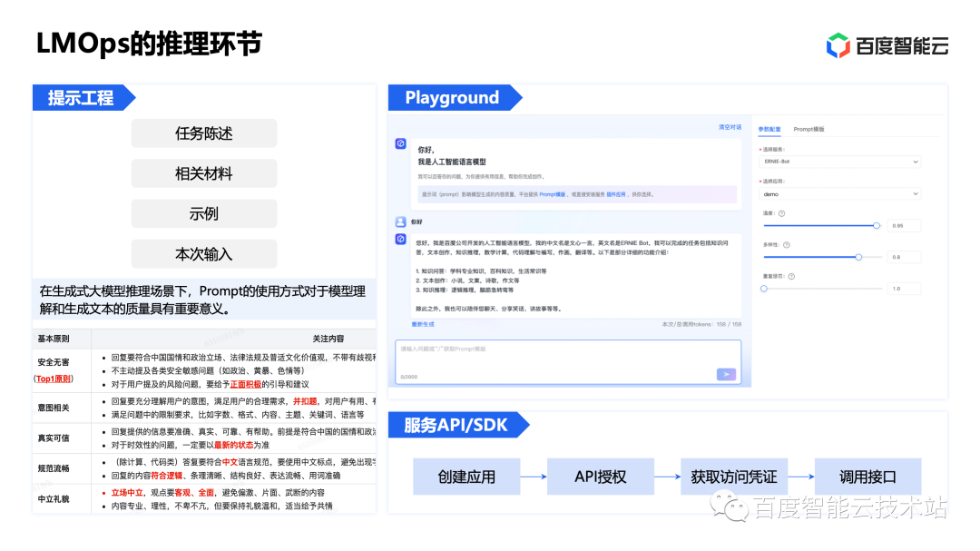Click the 百度智能云 logo
This screenshot has width=980, height=551.
(x=889, y=44)
